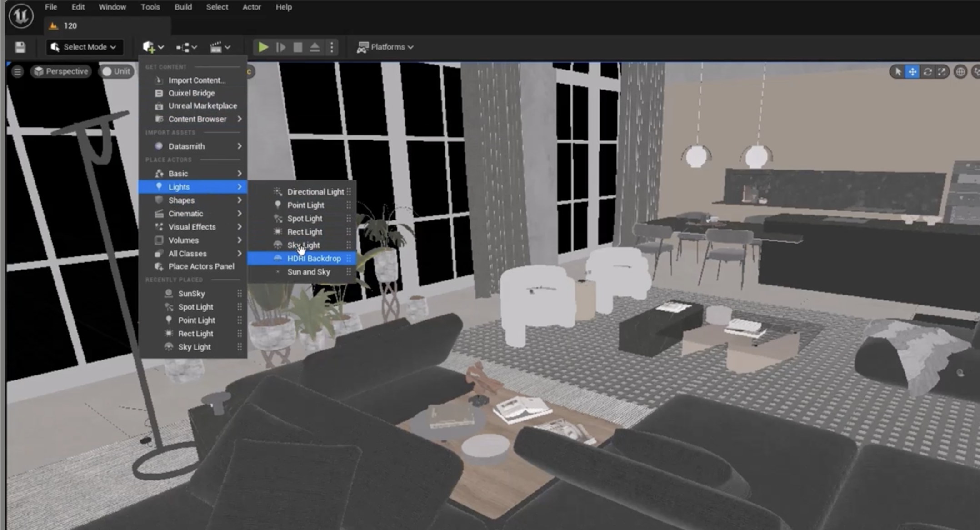The width and height of the screenshot is (980, 530).
Task: Click the select object cursor tool
Action: coord(898,72)
